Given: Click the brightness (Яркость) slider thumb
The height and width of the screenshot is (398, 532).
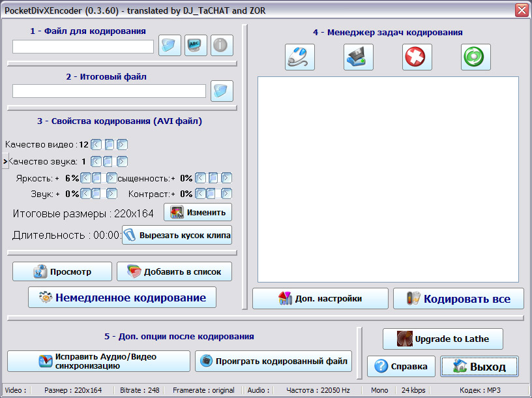Looking at the screenshot, I should click(96, 177).
